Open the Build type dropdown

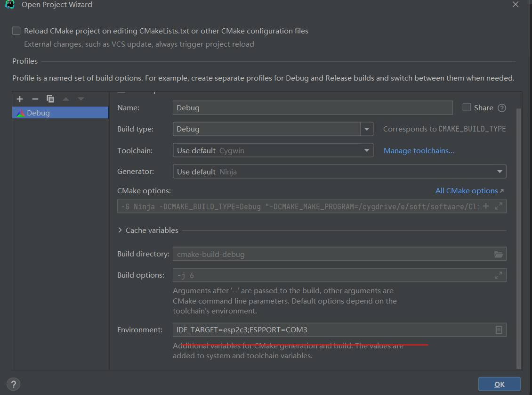click(367, 129)
